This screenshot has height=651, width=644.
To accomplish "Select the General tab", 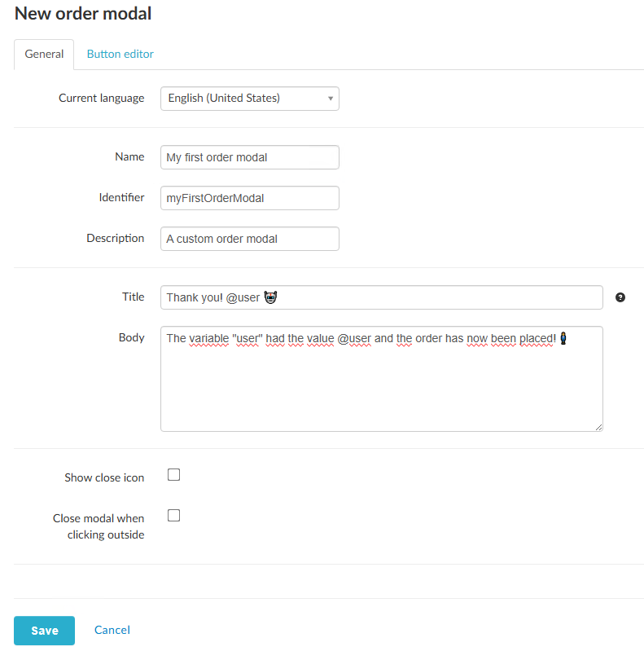I will (44, 54).
